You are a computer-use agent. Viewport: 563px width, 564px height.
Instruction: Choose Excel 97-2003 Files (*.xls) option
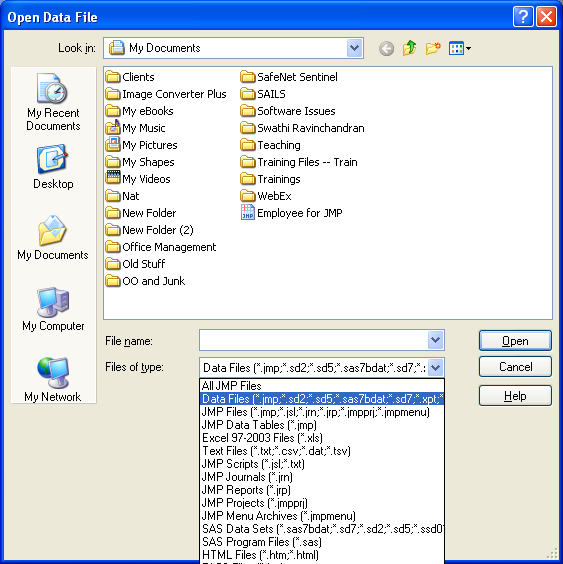(x=322, y=438)
